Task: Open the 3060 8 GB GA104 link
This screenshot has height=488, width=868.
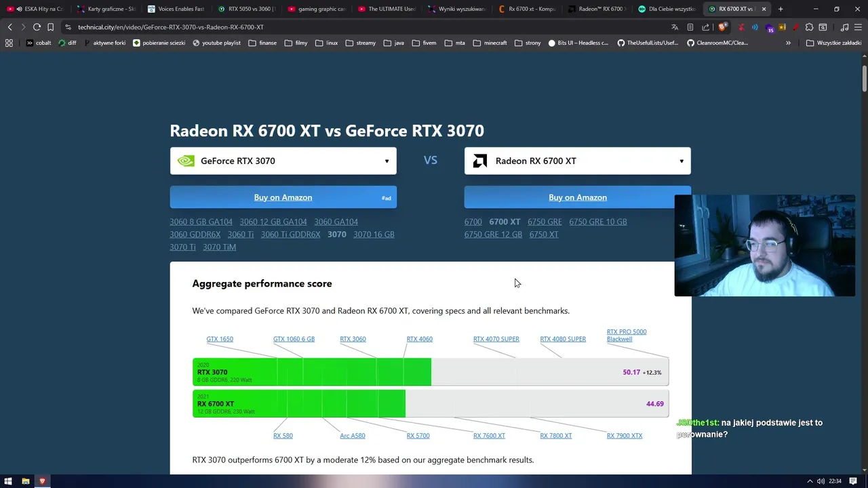Action: tap(201, 222)
